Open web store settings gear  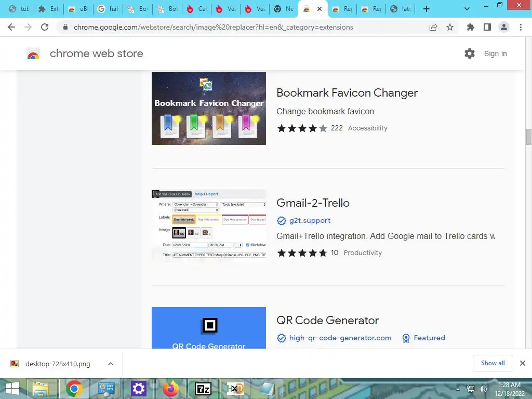(470, 54)
